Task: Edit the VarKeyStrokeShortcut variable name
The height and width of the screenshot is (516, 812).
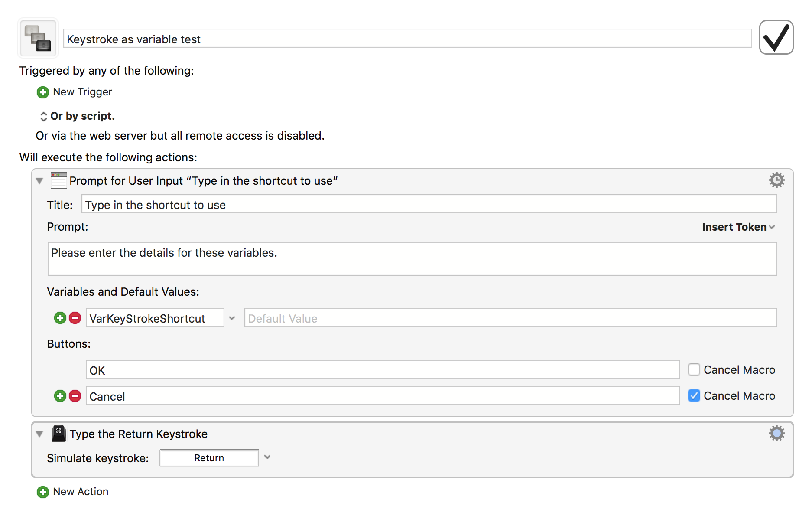Action: (155, 318)
